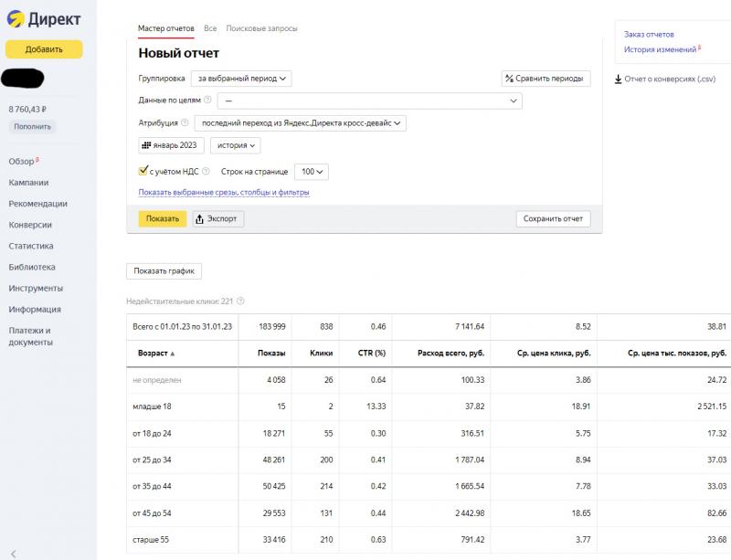Click the yellow Показать button
Image resolution: width=731 pixels, height=560 pixels.
163,218
